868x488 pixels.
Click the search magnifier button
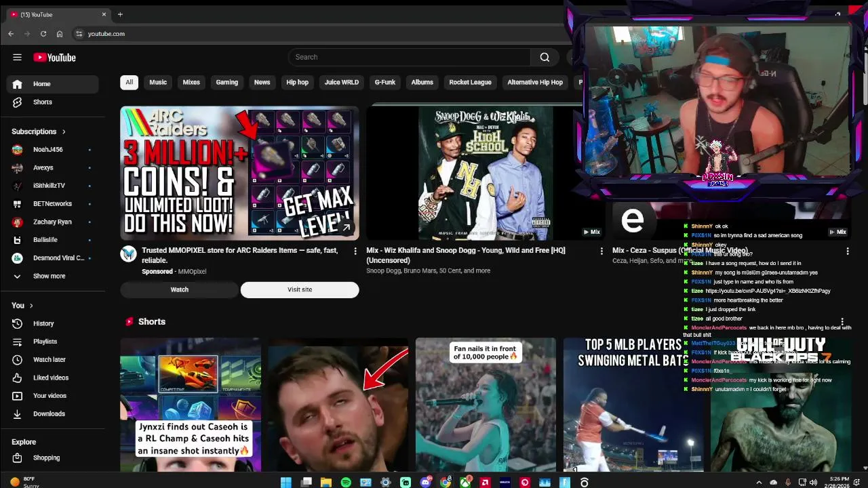pyautogui.click(x=545, y=58)
